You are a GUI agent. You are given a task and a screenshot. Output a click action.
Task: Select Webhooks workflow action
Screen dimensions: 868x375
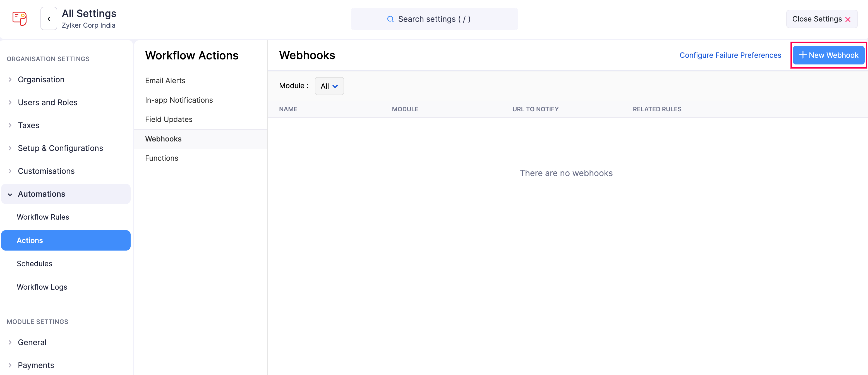point(200,139)
